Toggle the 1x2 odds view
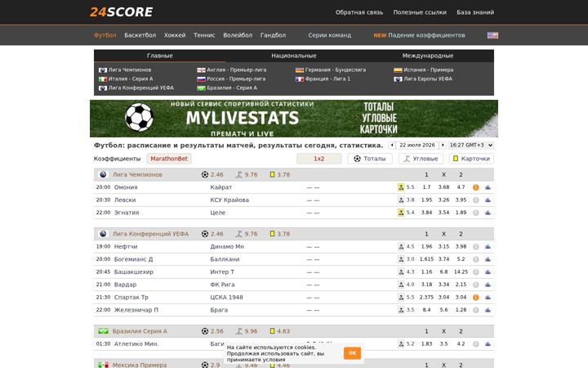 (319, 159)
